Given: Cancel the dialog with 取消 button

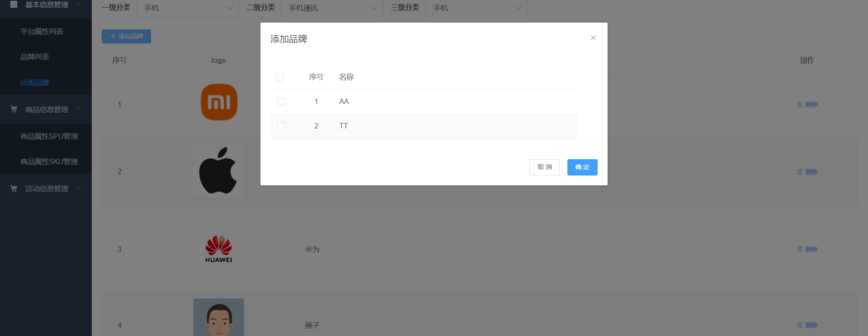Looking at the screenshot, I should point(544,167).
